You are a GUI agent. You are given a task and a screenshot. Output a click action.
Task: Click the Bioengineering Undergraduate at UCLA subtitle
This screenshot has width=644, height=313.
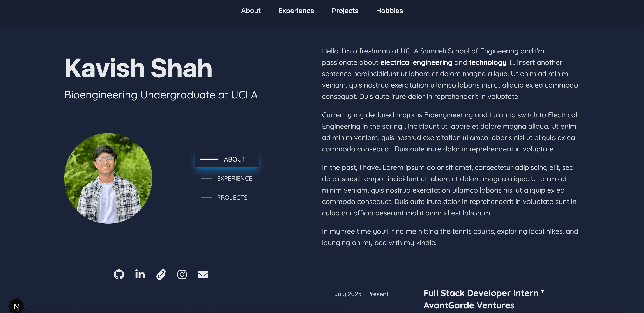click(161, 95)
